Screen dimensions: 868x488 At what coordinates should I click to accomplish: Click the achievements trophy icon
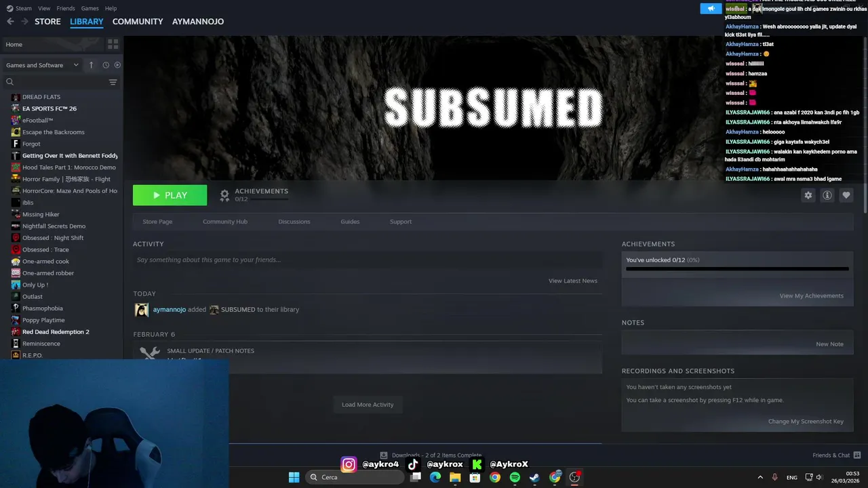point(224,195)
